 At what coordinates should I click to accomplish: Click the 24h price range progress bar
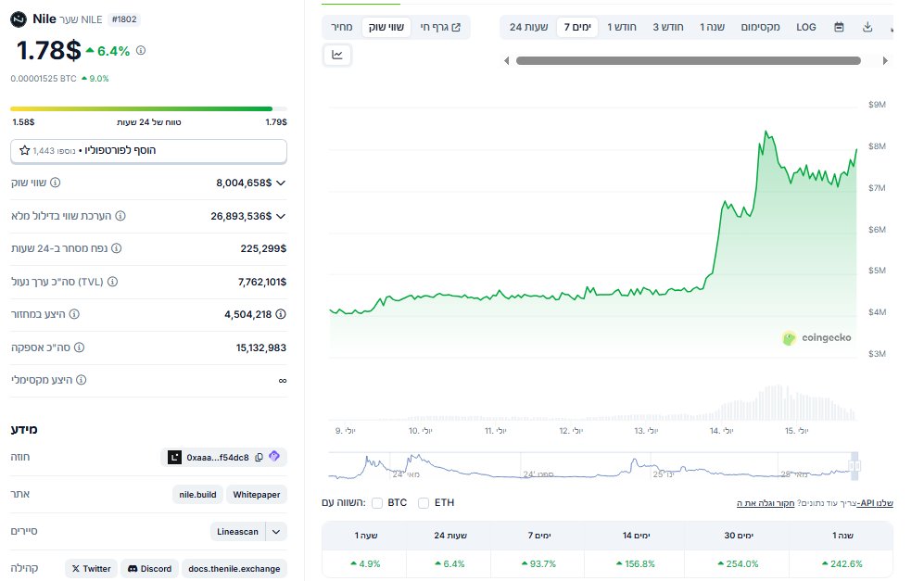(148, 109)
